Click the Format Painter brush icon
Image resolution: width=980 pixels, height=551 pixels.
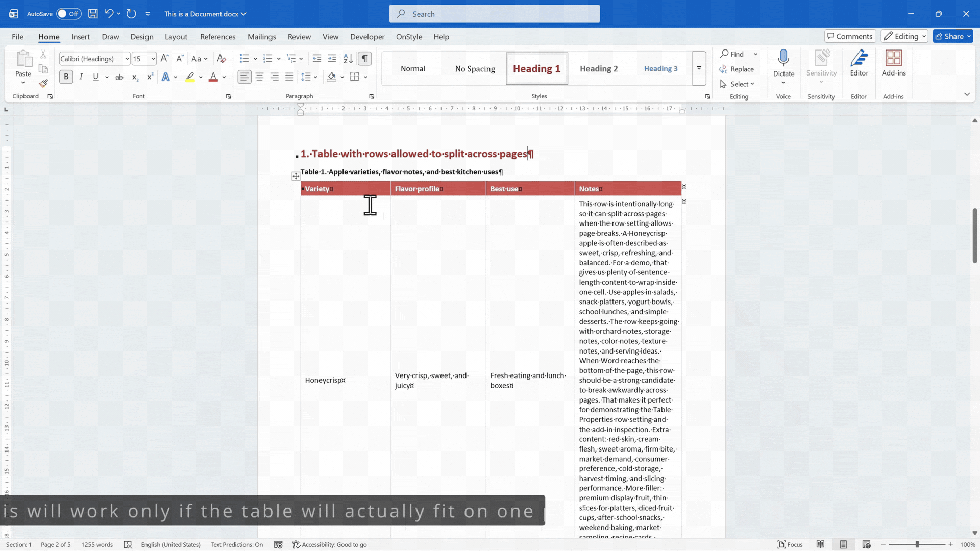(x=43, y=83)
